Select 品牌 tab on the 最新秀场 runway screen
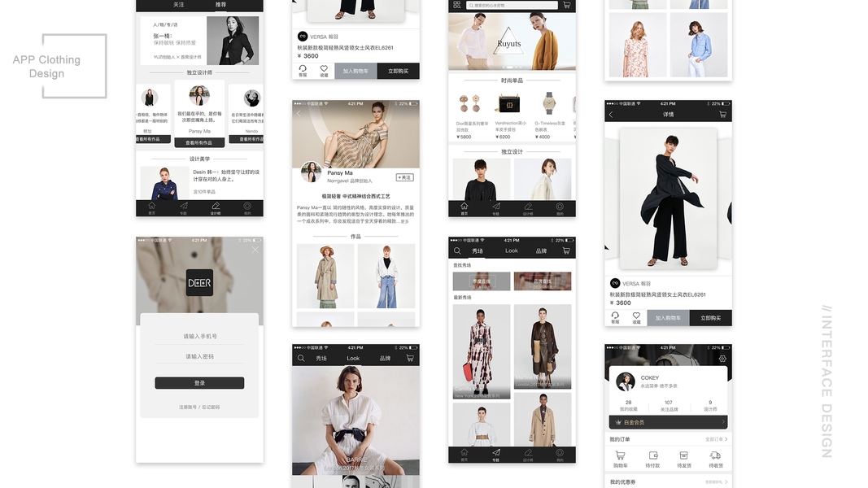 (542, 251)
